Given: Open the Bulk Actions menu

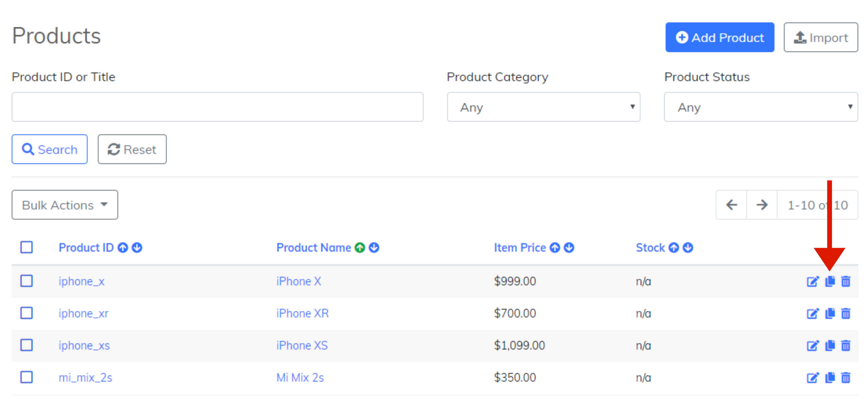Looking at the screenshot, I should pos(65,205).
